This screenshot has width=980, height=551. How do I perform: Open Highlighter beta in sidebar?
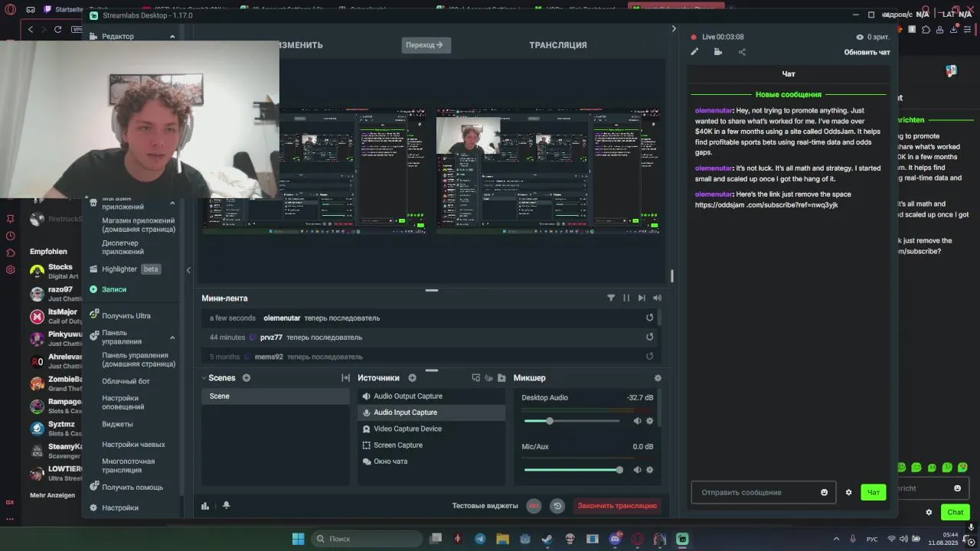tap(125, 269)
